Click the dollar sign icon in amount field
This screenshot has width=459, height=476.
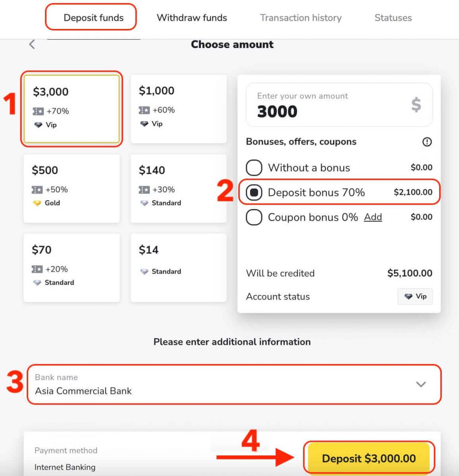point(416,105)
